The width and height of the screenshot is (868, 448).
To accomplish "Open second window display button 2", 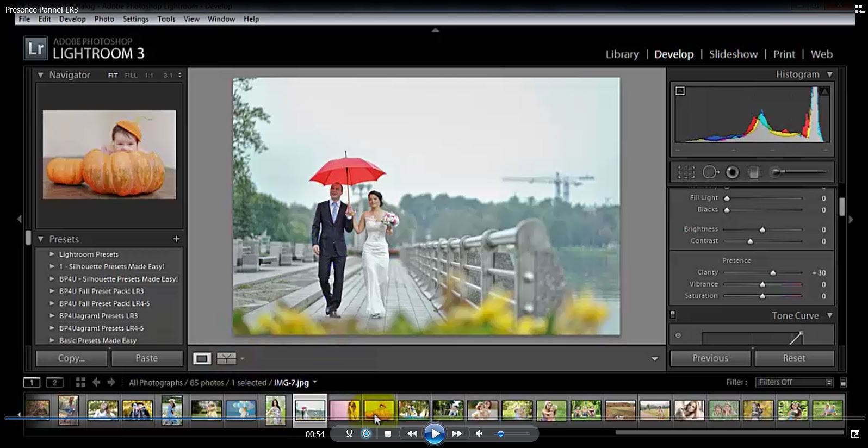I will pyautogui.click(x=54, y=383).
